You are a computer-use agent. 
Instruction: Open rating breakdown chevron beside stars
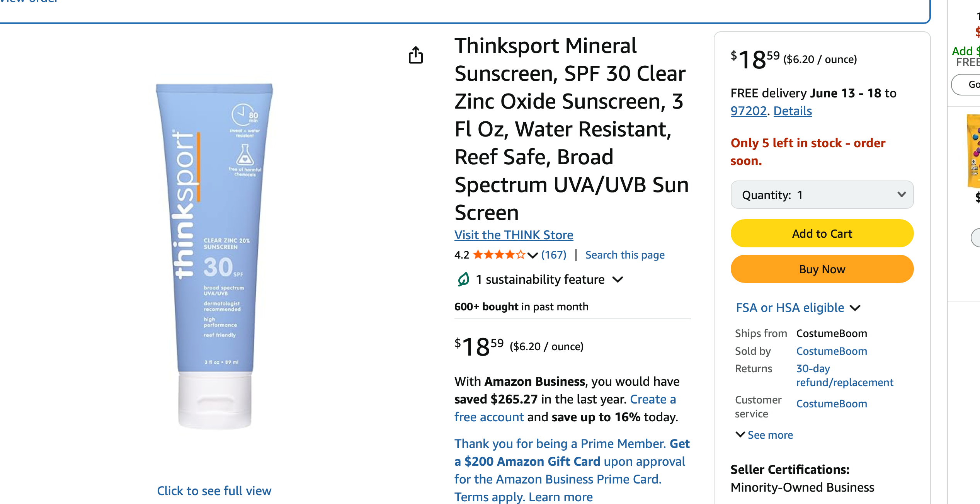click(x=533, y=255)
